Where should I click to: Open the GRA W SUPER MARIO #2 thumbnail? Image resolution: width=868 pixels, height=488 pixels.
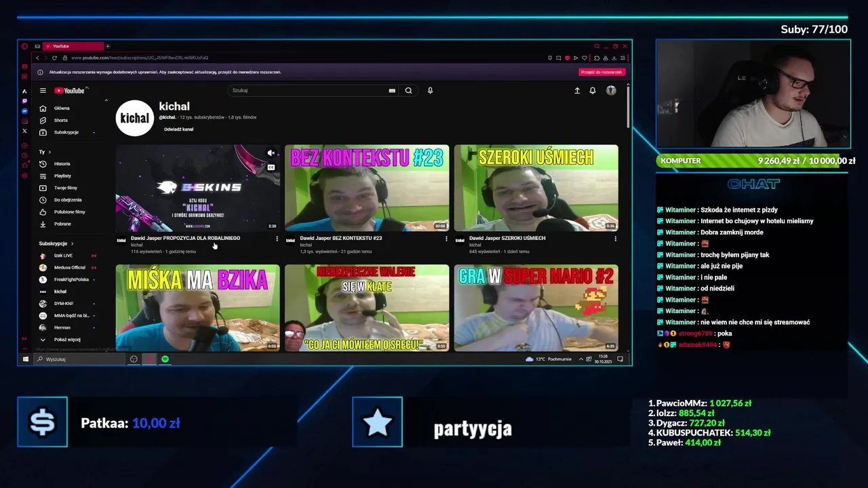tap(536, 308)
